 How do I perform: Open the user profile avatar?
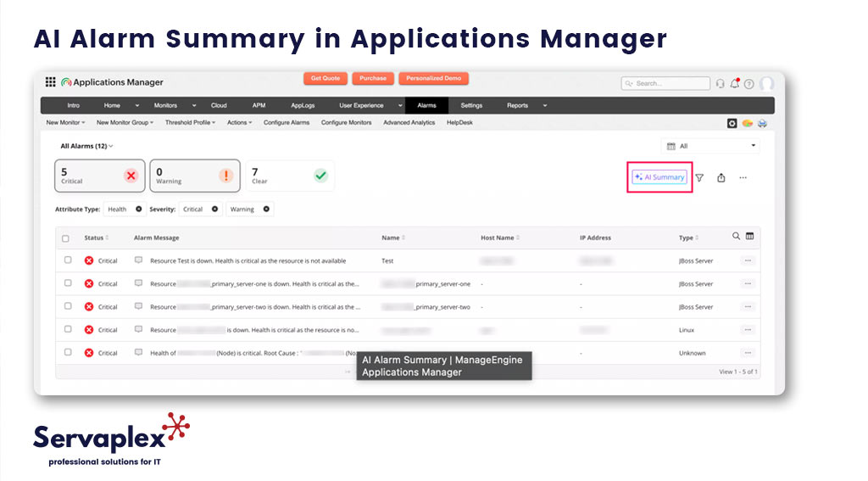pyautogui.click(x=766, y=84)
